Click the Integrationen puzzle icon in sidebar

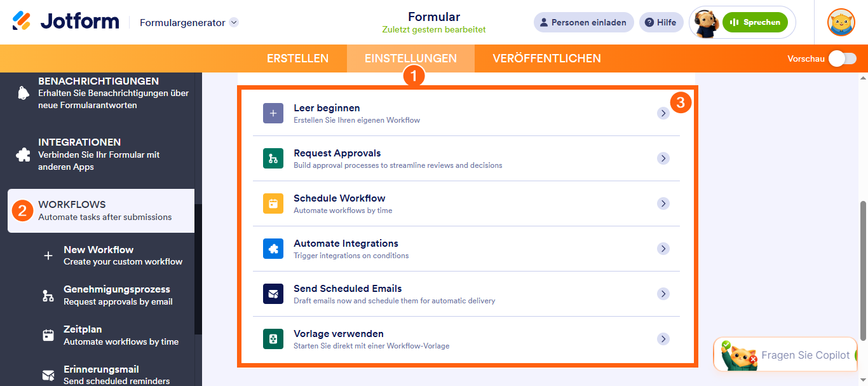24,155
